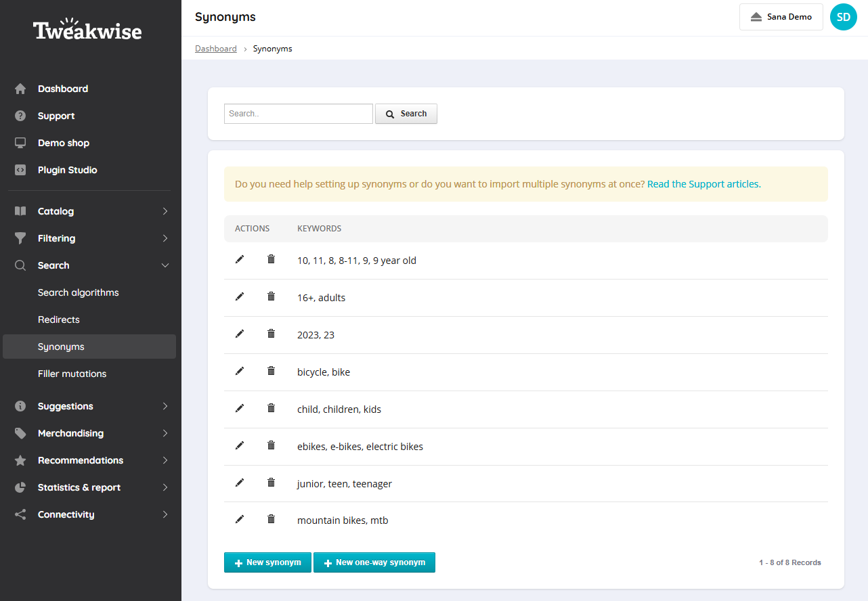
Task: Edit the '10, 11, 8, 8-11' synonym row
Action: 239,259
